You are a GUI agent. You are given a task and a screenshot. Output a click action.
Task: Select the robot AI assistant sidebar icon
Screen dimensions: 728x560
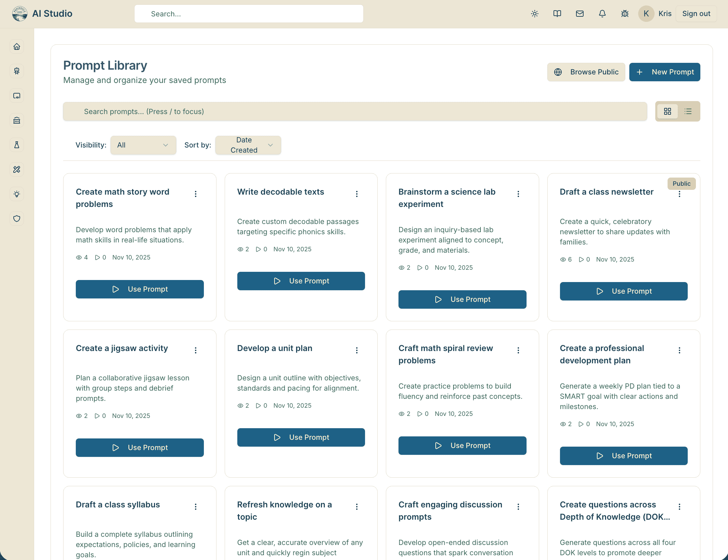point(17,71)
